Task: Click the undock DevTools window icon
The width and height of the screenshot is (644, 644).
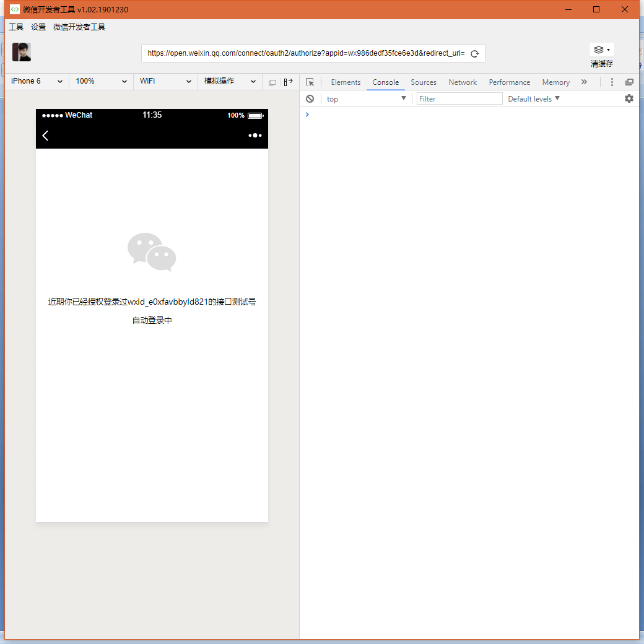Action: tap(629, 82)
